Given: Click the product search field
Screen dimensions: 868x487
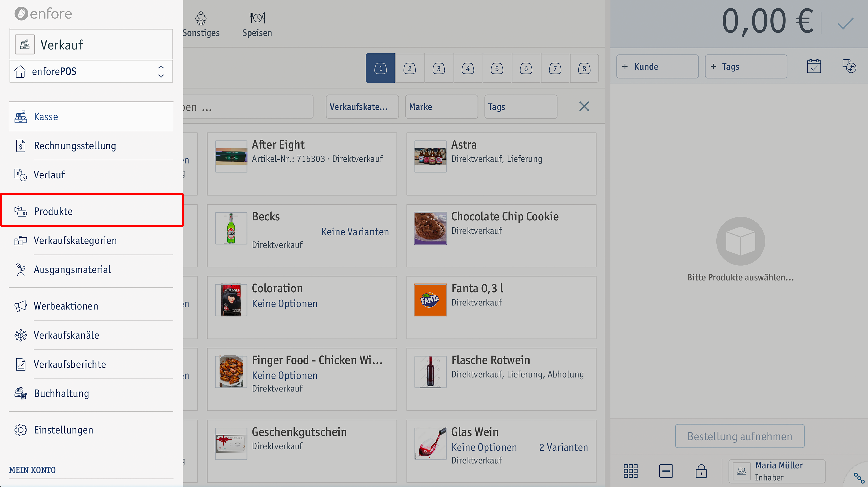Looking at the screenshot, I should coord(248,107).
